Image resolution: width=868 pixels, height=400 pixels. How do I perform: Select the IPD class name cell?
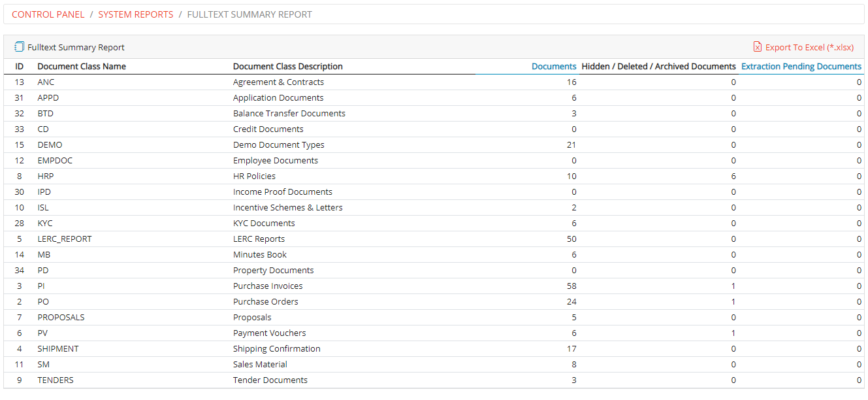coord(44,192)
